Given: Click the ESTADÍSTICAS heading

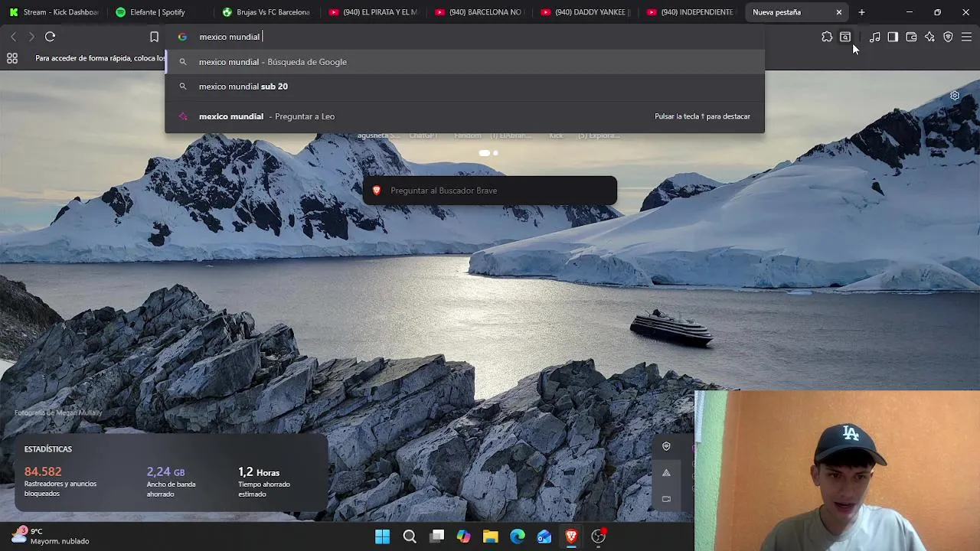Looking at the screenshot, I should [48, 449].
